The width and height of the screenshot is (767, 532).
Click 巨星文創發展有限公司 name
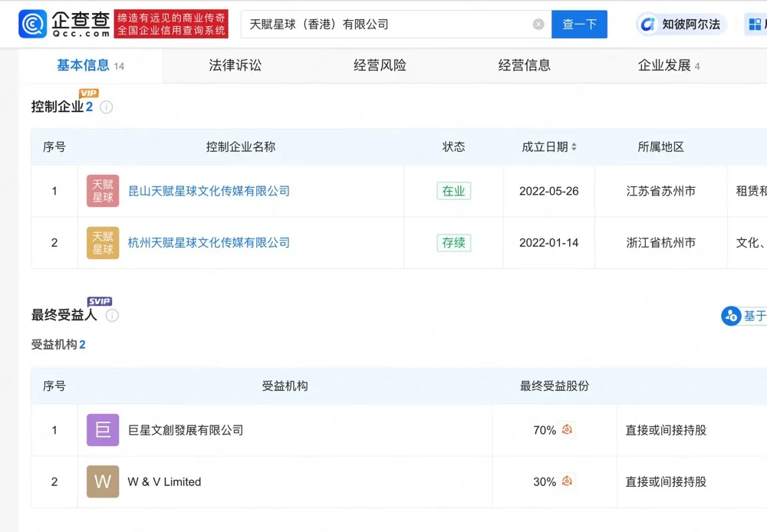click(x=186, y=430)
